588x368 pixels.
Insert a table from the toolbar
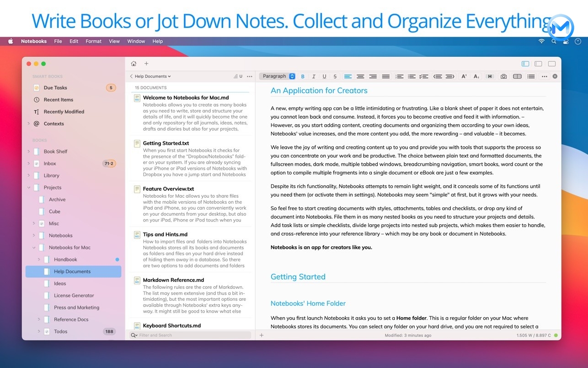pyautogui.click(x=517, y=76)
